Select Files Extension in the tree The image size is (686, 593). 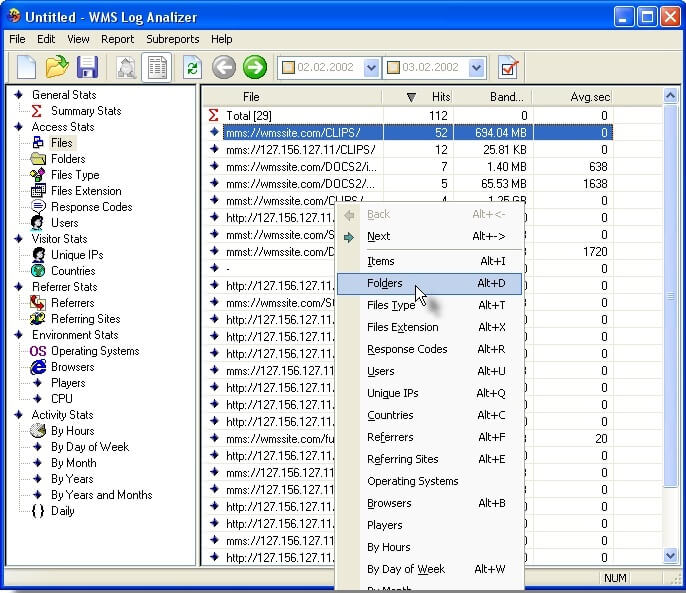click(x=86, y=191)
